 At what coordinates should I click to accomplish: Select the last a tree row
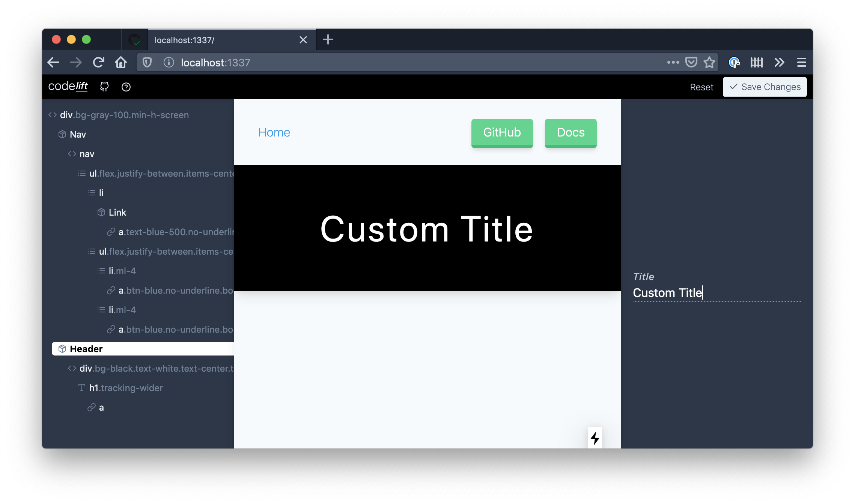pos(96,407)
